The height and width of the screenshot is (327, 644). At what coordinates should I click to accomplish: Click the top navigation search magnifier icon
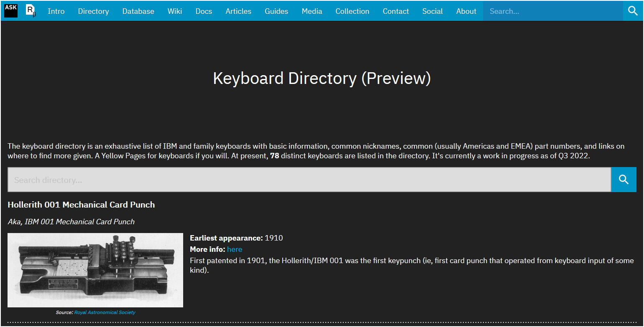633,11
